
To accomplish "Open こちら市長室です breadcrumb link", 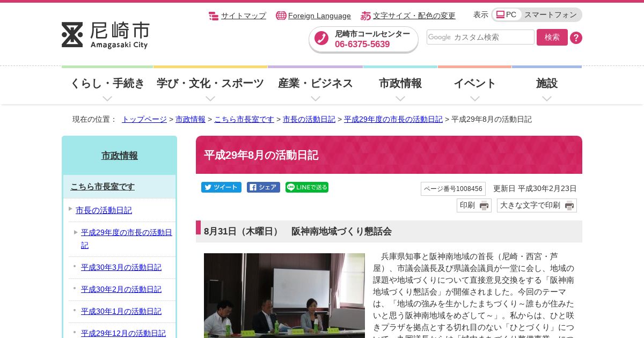I will [244, 119].
